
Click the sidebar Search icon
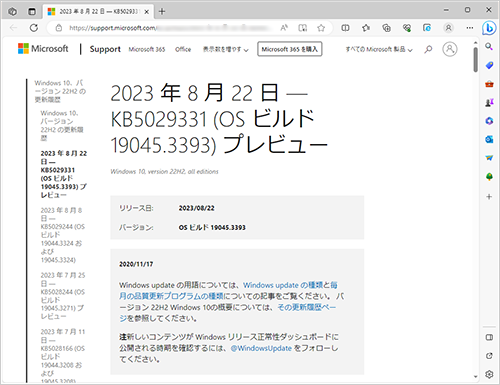(489, 47)
